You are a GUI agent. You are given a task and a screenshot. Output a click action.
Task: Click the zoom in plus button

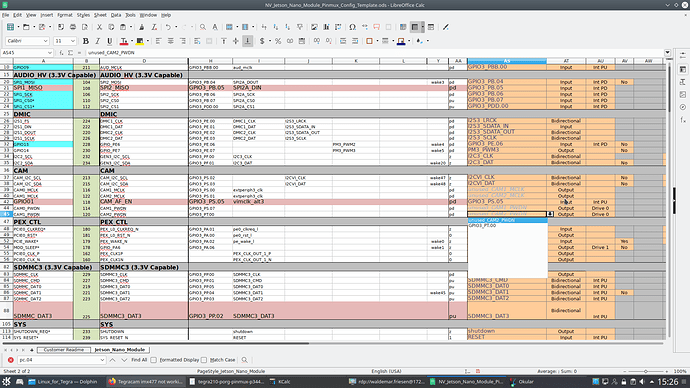pos(667,371)
